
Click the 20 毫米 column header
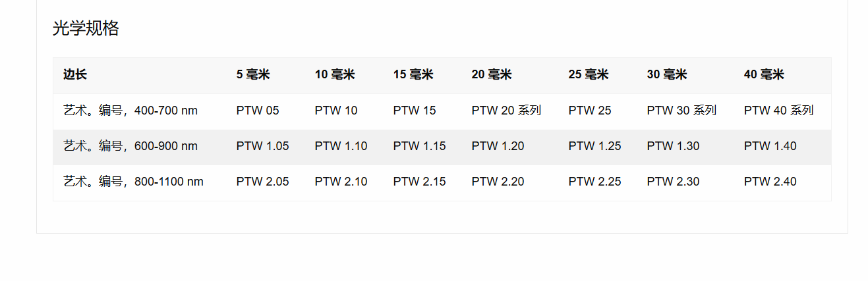(x=492, y=75)
